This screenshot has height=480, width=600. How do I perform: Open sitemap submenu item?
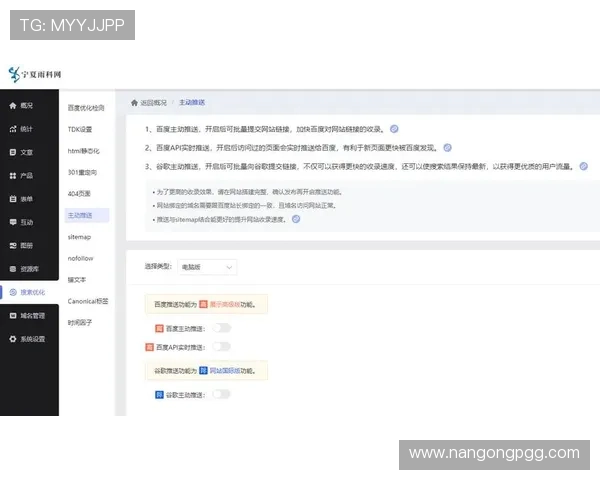79,237
